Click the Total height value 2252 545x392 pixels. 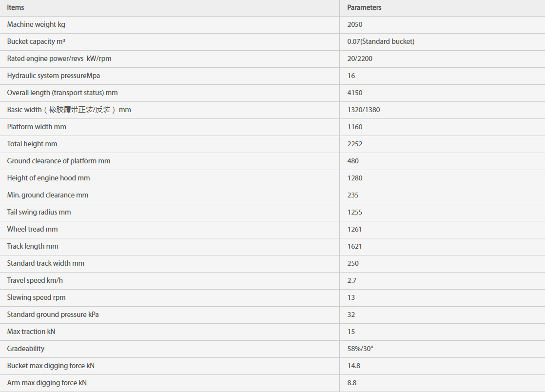pyautogui.click(x=355, y=144)
